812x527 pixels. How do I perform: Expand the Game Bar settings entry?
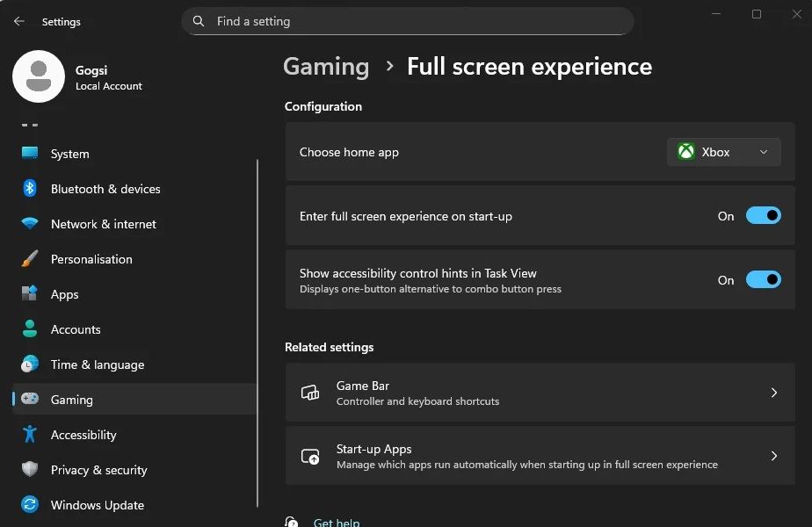(540, 393)
